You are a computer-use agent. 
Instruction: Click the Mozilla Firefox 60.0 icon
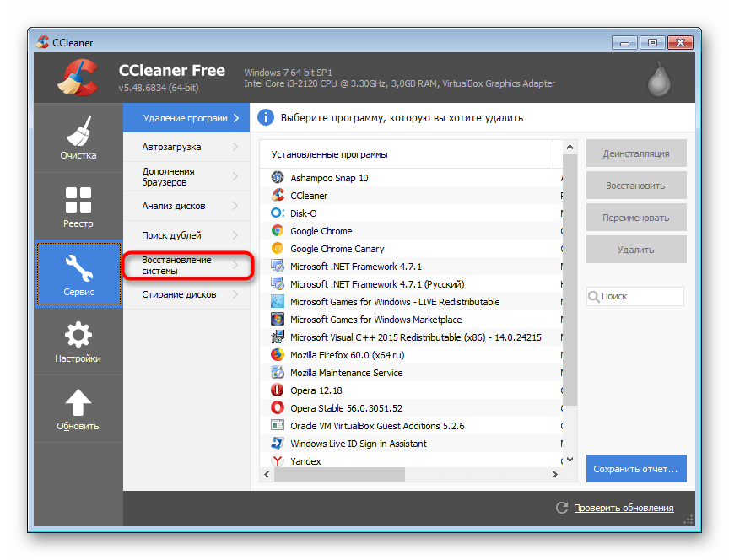point(278,354)
